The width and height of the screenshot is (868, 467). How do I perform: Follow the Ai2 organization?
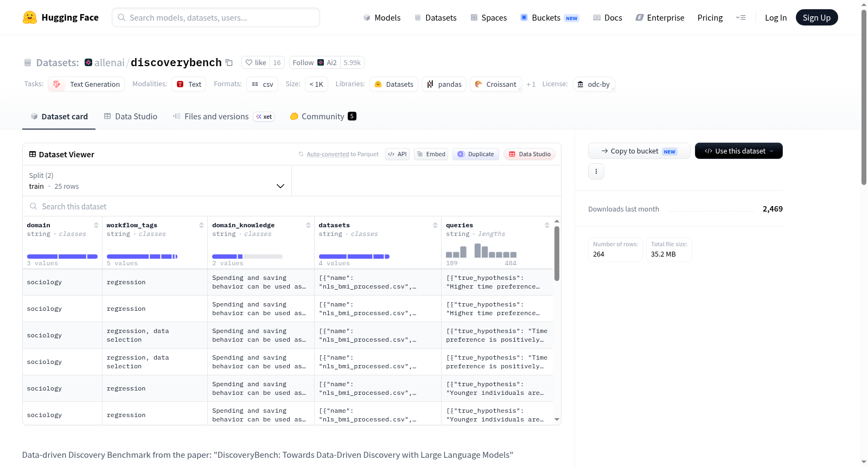[x=315, y=62]
